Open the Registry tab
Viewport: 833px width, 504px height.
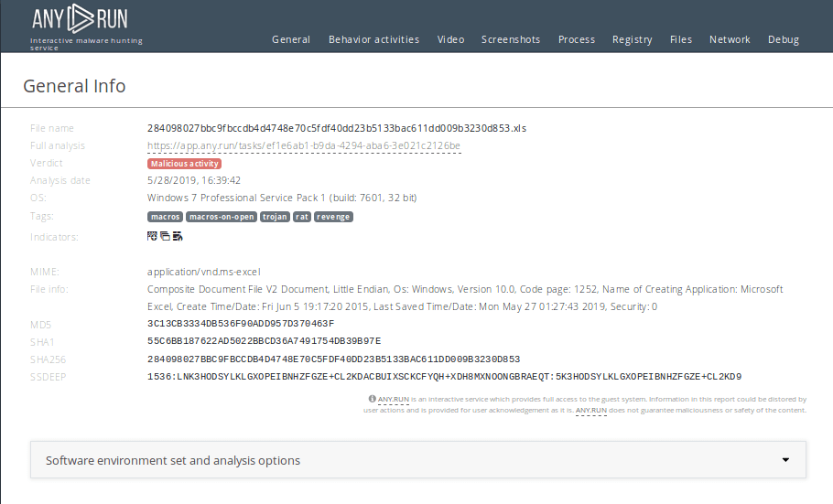tap(633, 39)
